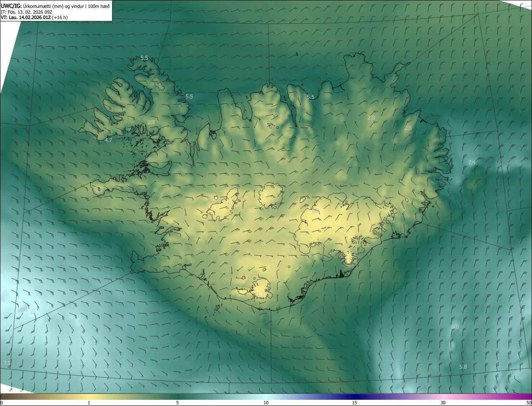The height and width of the screenshot is (406, 532).
Task: Click the 7.4 value label on the map
Action: (472, 163)
